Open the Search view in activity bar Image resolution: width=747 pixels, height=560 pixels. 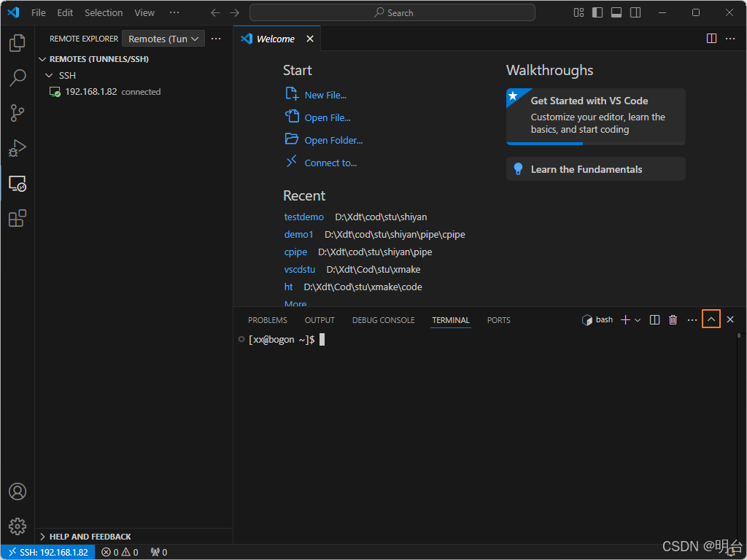tap(18, 77)
